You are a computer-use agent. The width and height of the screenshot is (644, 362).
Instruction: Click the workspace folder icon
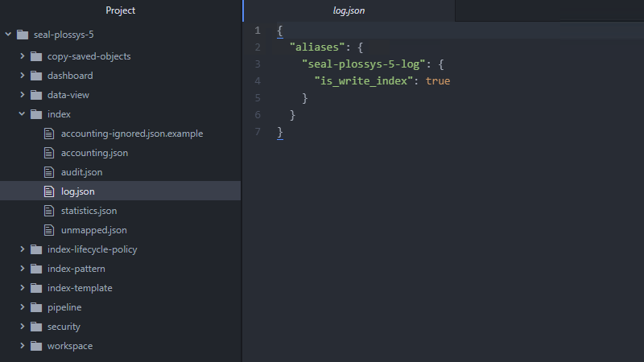point(36,346)
